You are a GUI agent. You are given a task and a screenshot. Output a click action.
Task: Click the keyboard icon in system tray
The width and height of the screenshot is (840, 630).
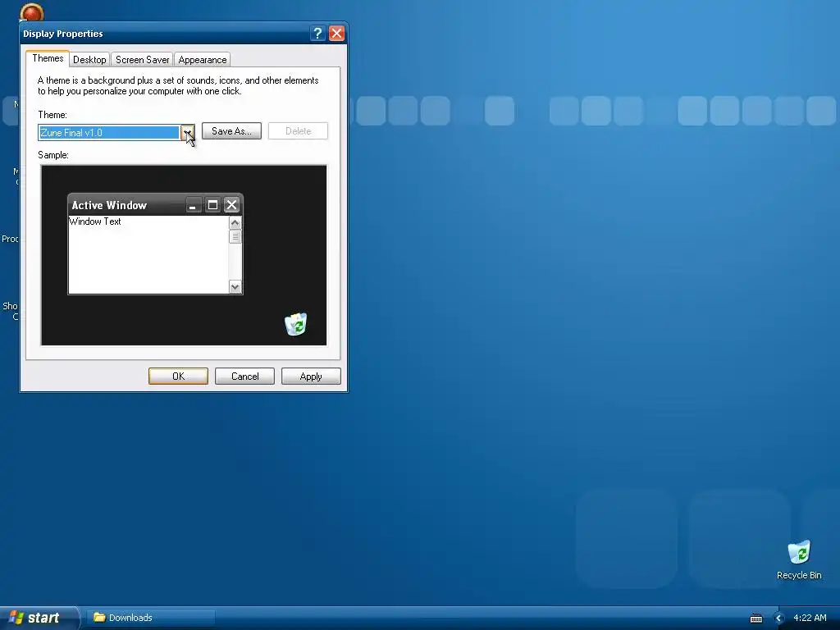[x=756, y=619]
